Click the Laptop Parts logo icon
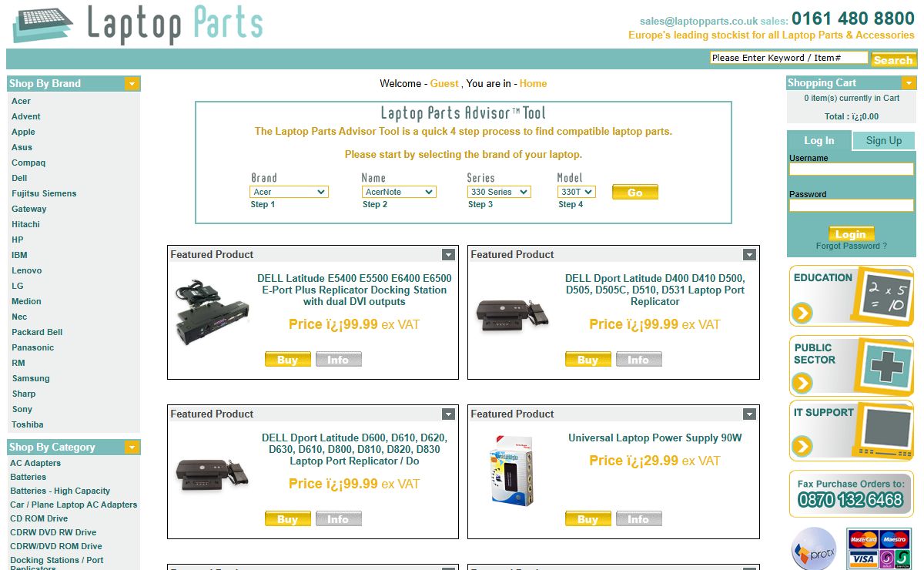924x570 pixels. [x=43, y=24]
